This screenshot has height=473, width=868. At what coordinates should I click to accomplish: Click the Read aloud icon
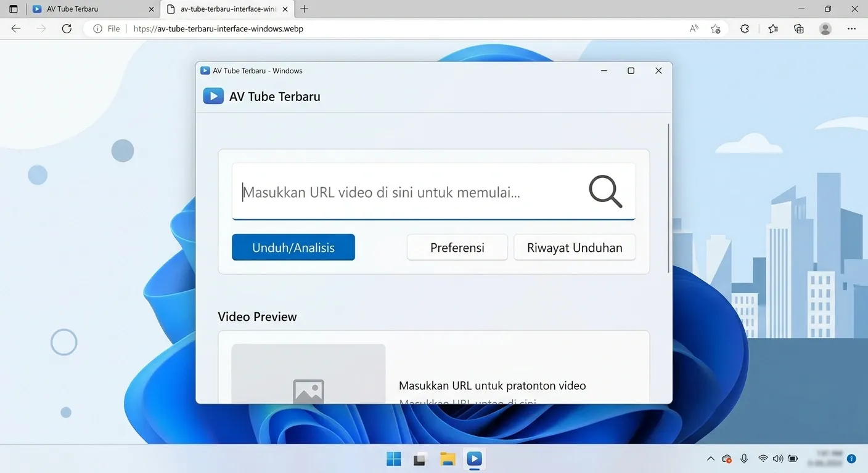point(694,28)
